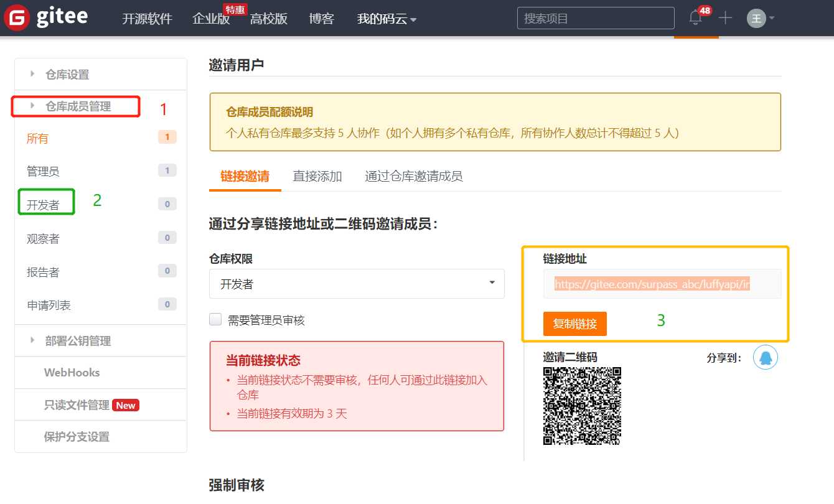Open 开源软件 in top navigation

[x=147, y=19]
